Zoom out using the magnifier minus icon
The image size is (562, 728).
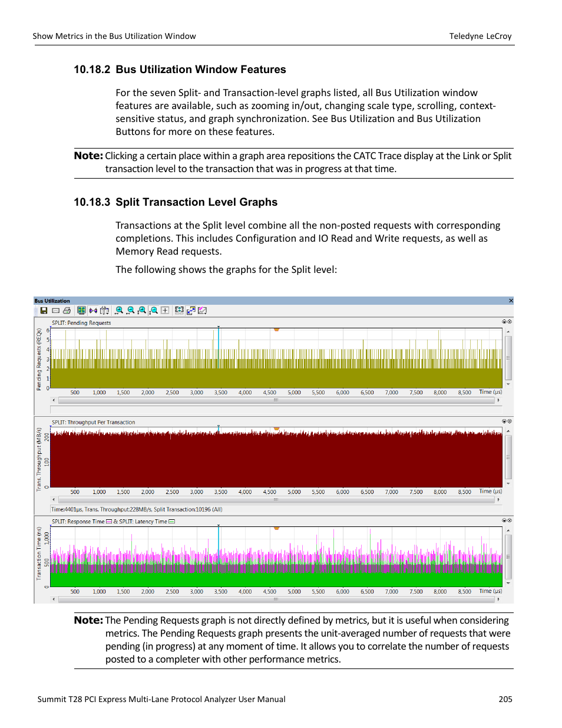130,311
